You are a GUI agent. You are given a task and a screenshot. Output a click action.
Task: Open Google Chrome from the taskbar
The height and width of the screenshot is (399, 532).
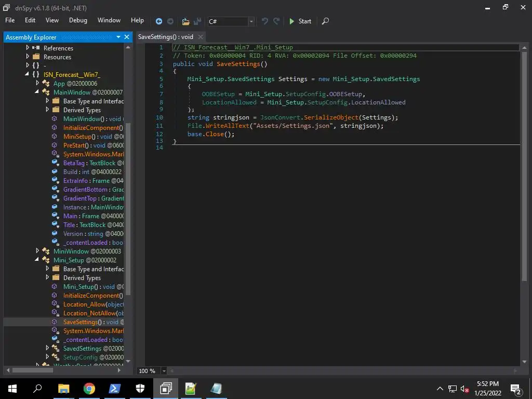click(x=89, y=388)
